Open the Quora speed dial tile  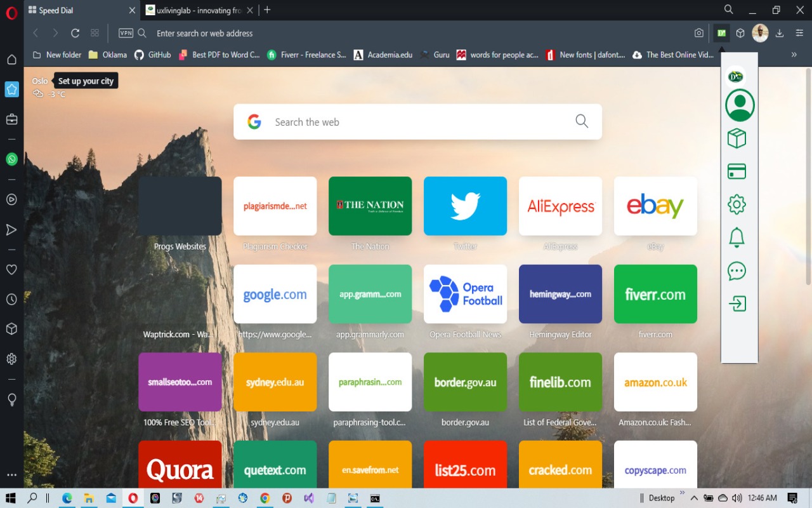click(180, 465)
